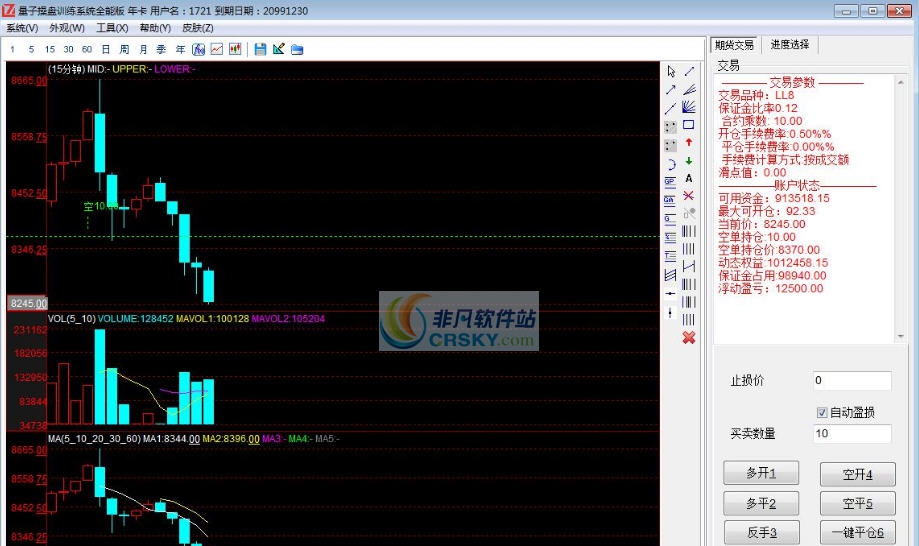
Task: Click the 止损价 input field
Action: tap(852, 380)
